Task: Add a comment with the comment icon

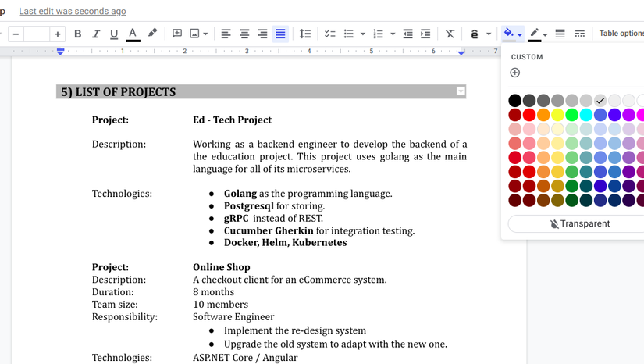Action: [x=177, y=34]
